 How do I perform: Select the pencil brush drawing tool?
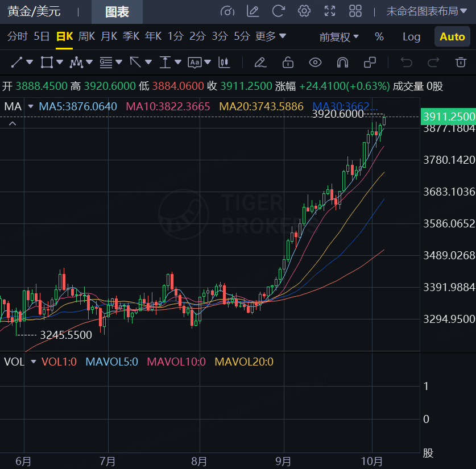(x=260, y=62)
